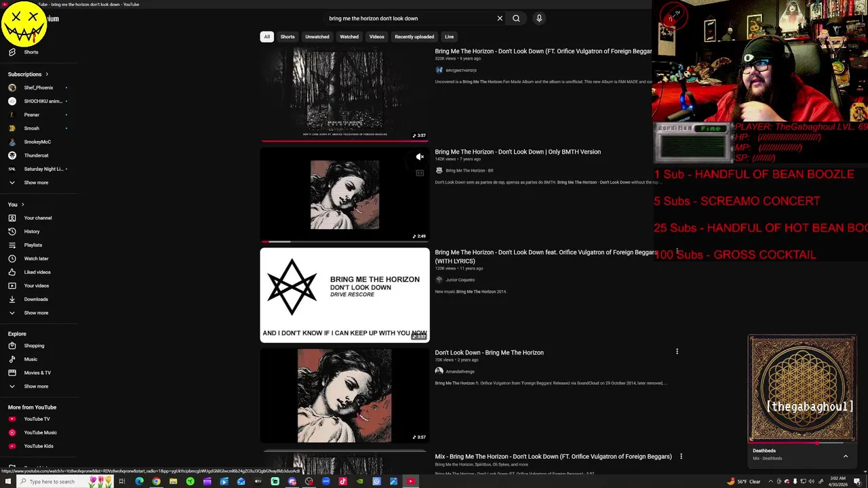Image resolution: width=868 pixels, height=488 pixels.
Task: Filter by Recently uploaded
Action: coord(414,37)
